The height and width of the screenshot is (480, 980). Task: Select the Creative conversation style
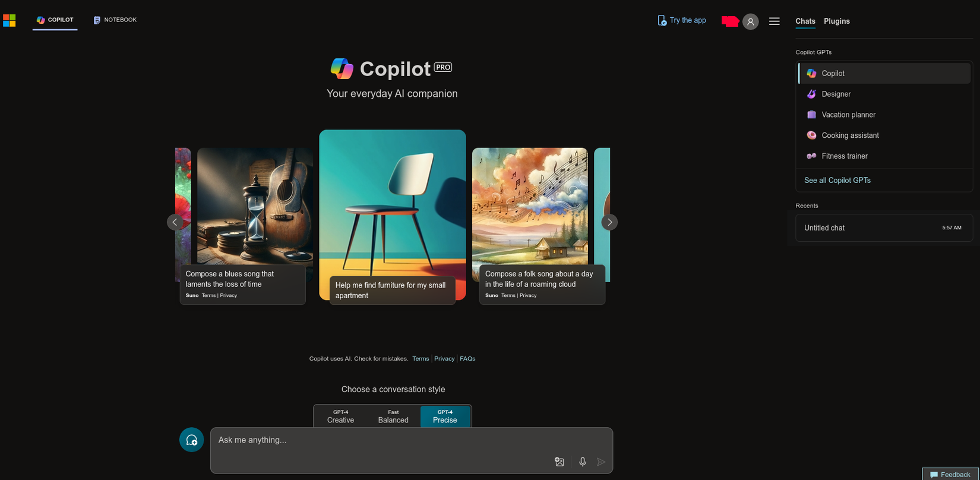pyautogui.click(x=340, y=416)
